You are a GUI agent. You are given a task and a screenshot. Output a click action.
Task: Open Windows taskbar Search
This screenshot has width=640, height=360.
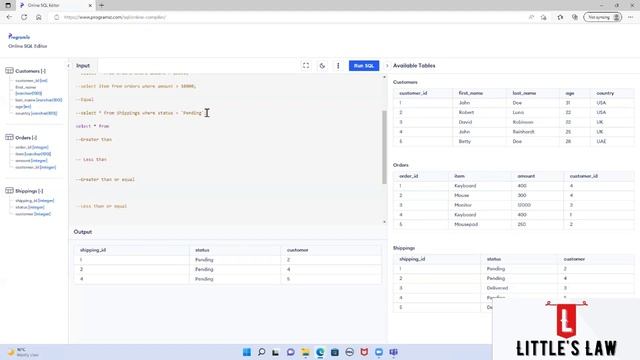coord(261,352)
